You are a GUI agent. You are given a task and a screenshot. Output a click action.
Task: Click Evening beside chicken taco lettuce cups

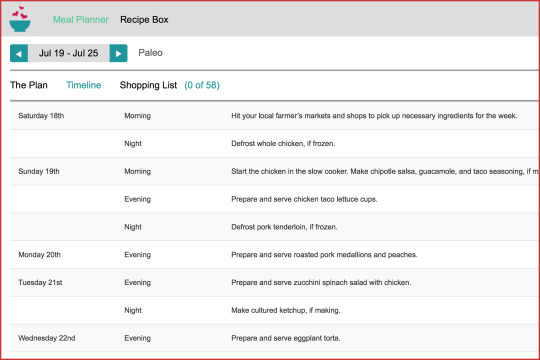[x=137, y=199]
